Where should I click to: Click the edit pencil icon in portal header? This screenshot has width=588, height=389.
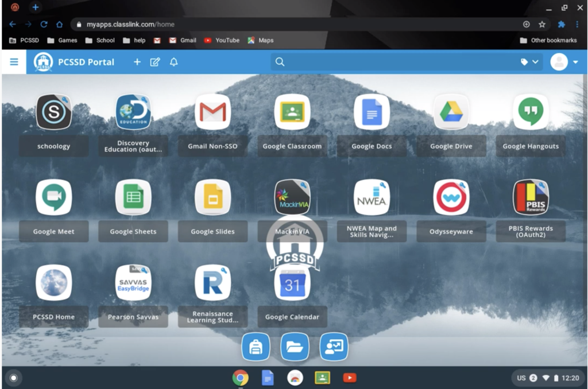[x=155, y=62]
